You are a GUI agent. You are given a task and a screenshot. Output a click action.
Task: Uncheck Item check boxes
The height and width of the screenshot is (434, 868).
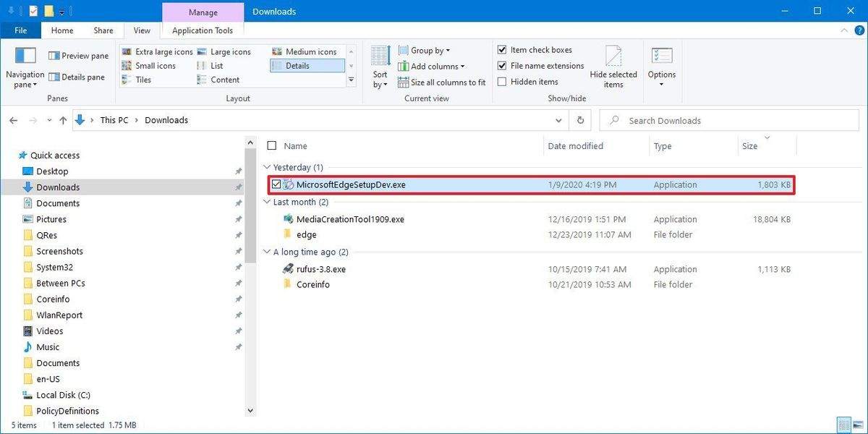click(x=503, y=49)
